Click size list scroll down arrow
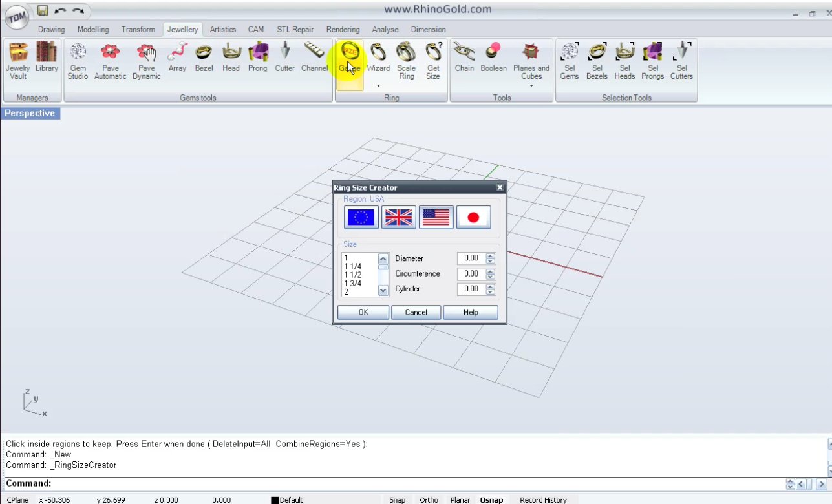Screen dimensions: 832x504 pos(383,291)
